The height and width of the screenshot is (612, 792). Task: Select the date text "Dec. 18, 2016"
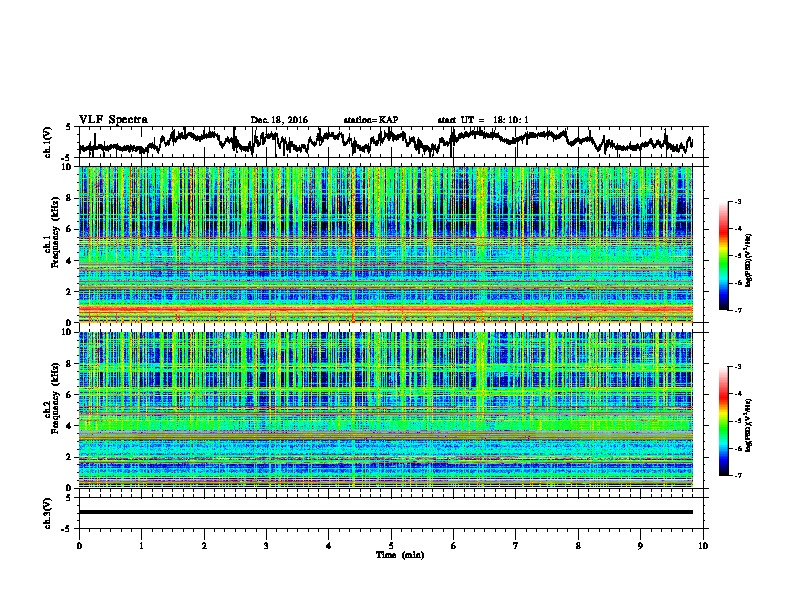click(x=279, y=120)
